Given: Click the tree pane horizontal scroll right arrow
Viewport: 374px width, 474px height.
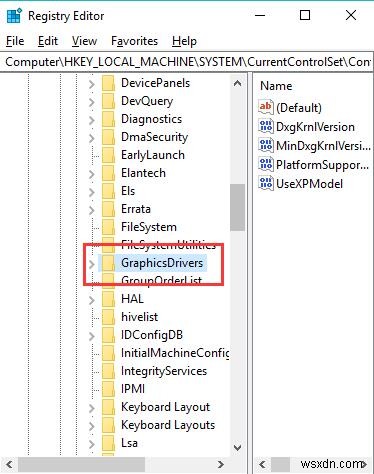Looking at the screenshot, I should [221, 464].
